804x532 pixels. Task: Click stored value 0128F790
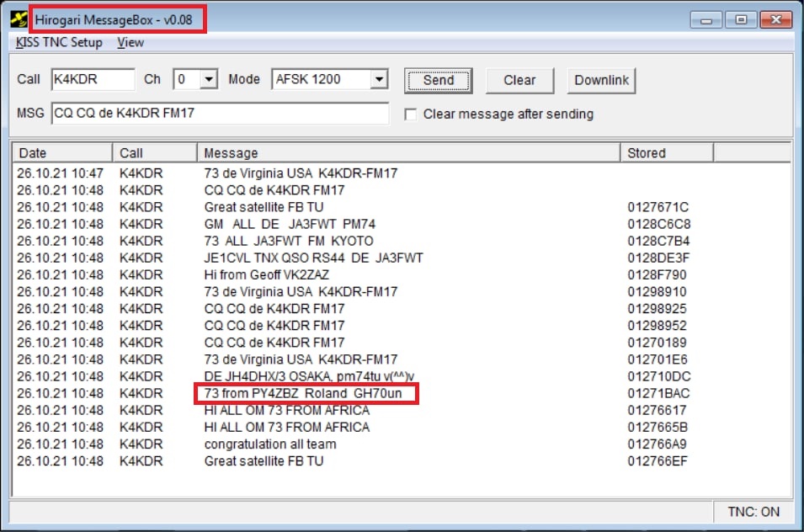click(657, 274)
